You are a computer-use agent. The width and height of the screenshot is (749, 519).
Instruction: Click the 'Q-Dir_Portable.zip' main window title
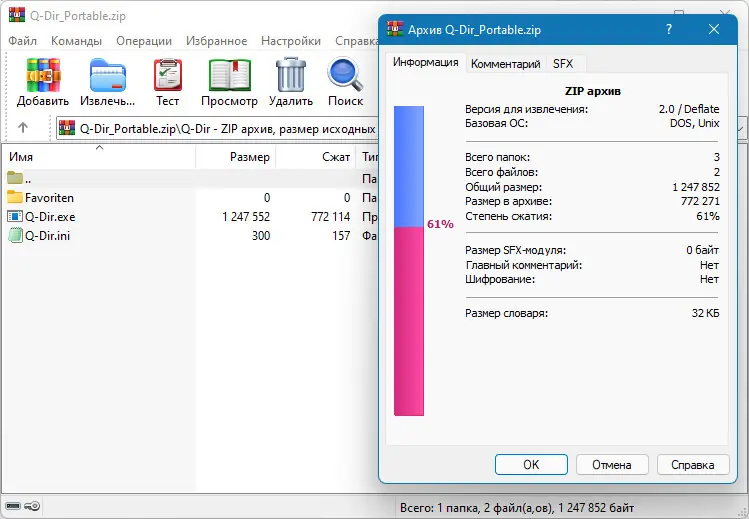tap(78, 16)
